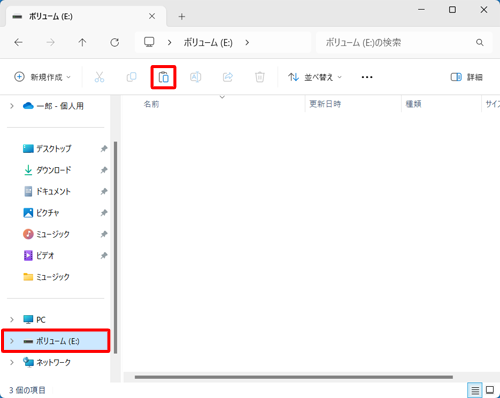Click the ボリューム (E:)の検索 search box

coord(397,43)
